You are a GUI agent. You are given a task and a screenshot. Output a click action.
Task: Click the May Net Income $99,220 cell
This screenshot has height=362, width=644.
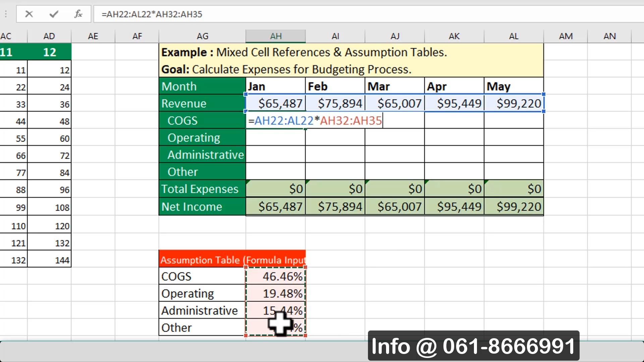click(514, 206)
